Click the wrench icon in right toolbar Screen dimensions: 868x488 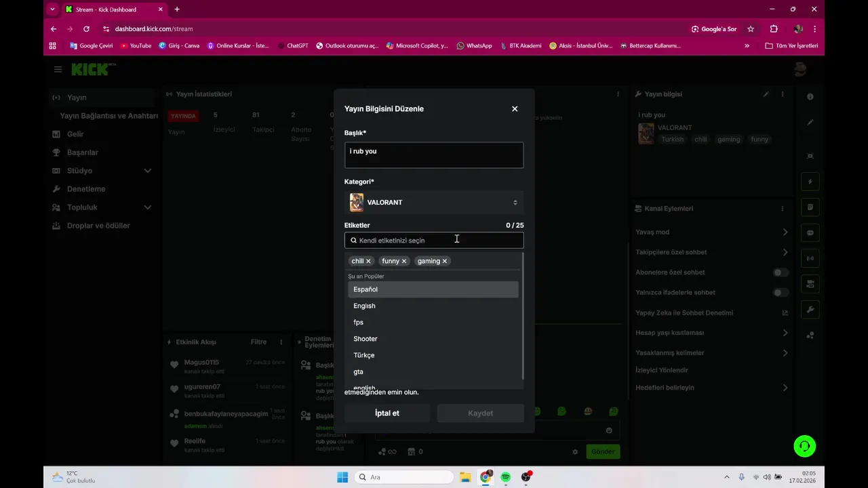(810, 310)
